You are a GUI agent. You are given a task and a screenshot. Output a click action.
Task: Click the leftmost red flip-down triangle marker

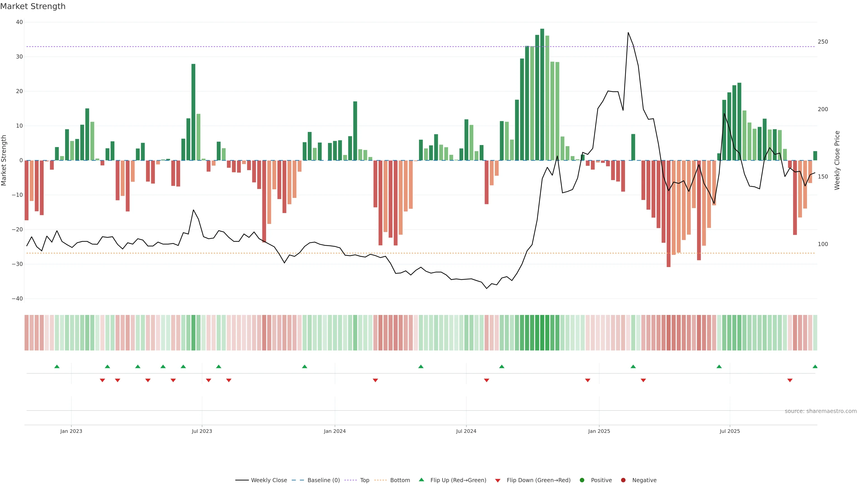(x=102, y=380)
